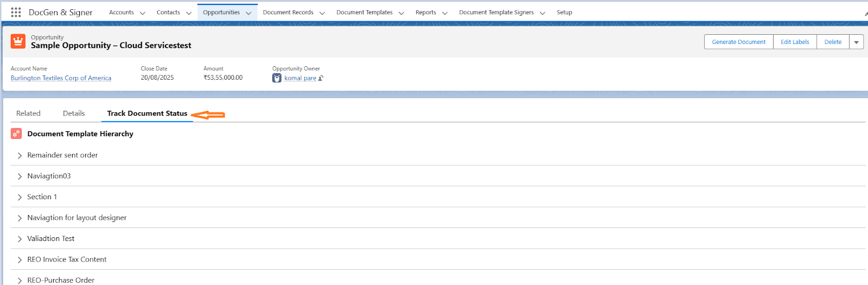Select the Valiadtion Test tree item

(x=51, y=239)
